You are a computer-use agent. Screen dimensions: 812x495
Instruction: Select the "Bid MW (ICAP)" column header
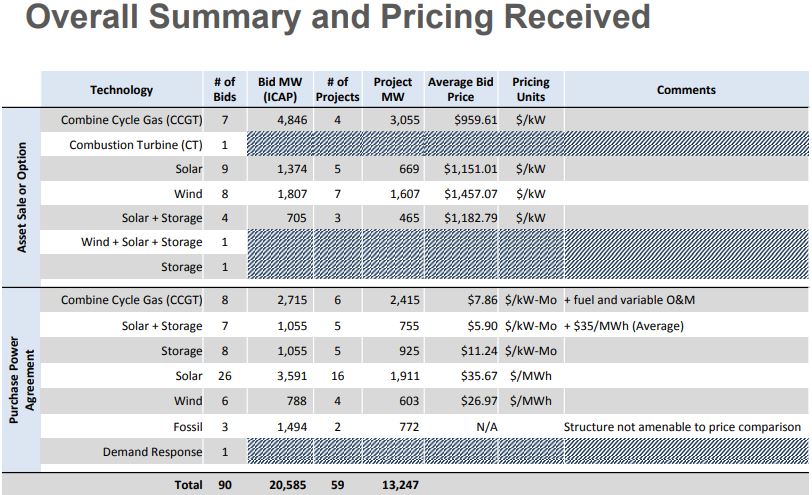(x=280, y=89)
